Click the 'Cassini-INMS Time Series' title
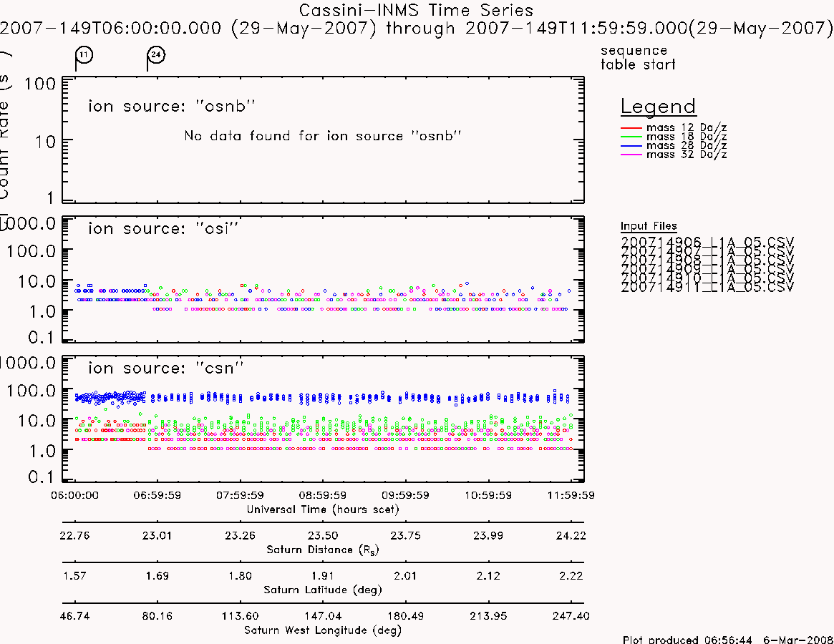 [416, 10]
